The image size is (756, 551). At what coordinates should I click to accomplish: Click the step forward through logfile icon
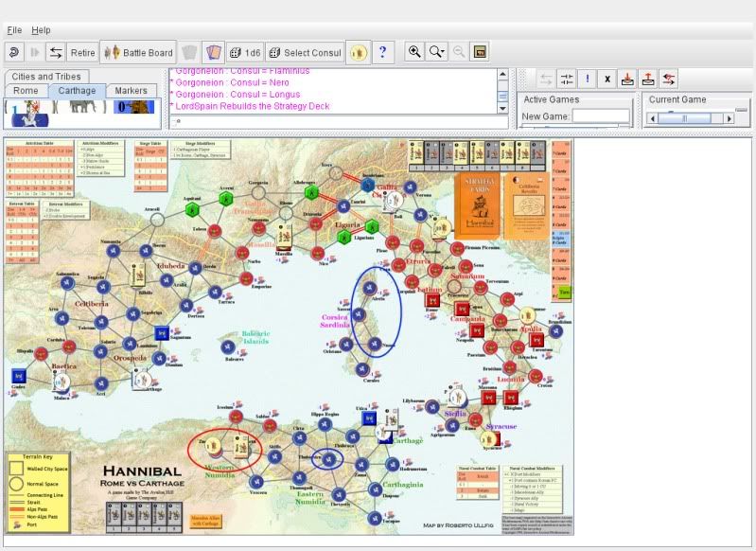[35, 52]
